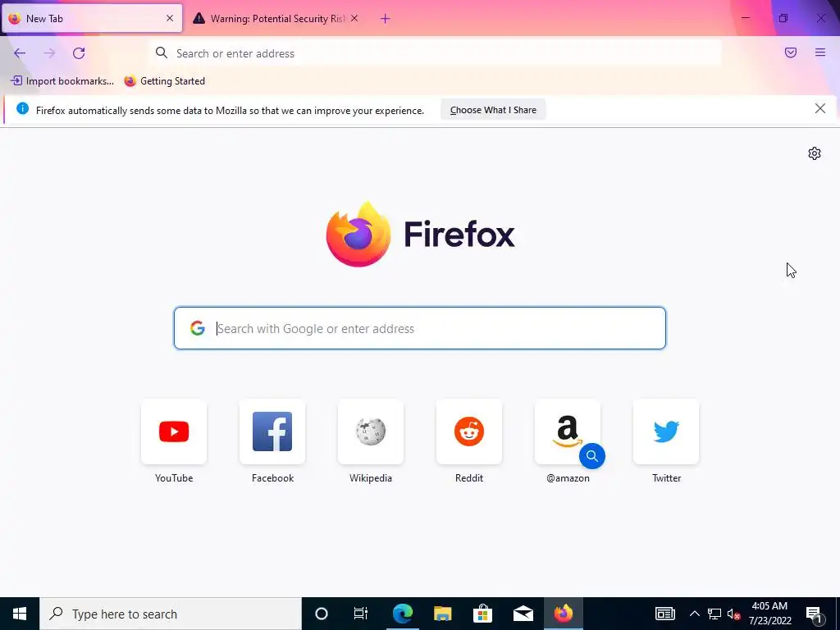Open the clock showing 4:05 AM

click(769, 614)
